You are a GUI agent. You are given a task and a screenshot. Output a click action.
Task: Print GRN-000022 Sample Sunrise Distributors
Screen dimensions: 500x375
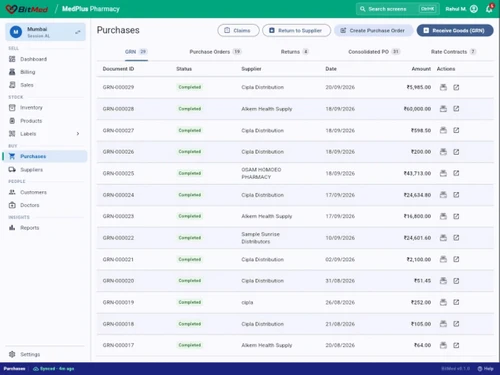point(443,238)
